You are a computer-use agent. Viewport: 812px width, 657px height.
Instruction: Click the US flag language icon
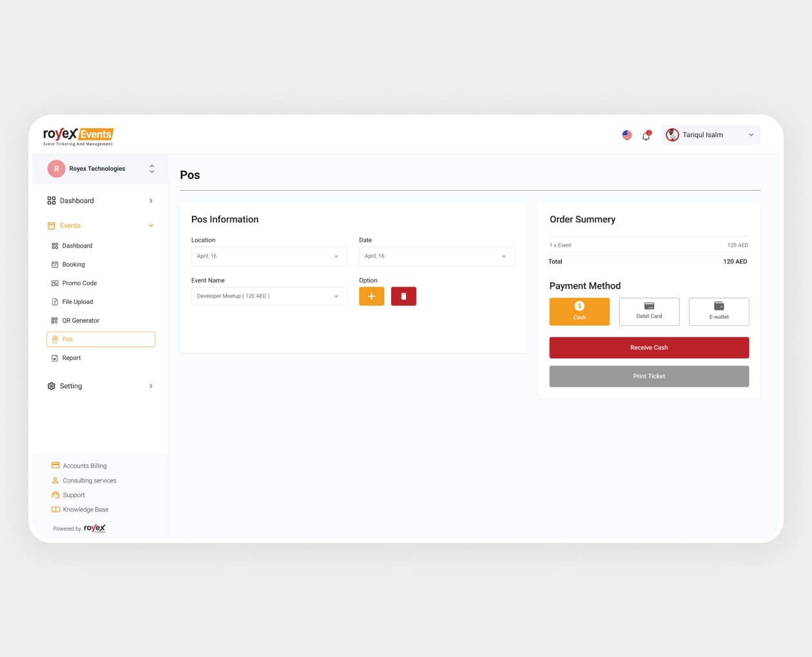pos(627,135)
